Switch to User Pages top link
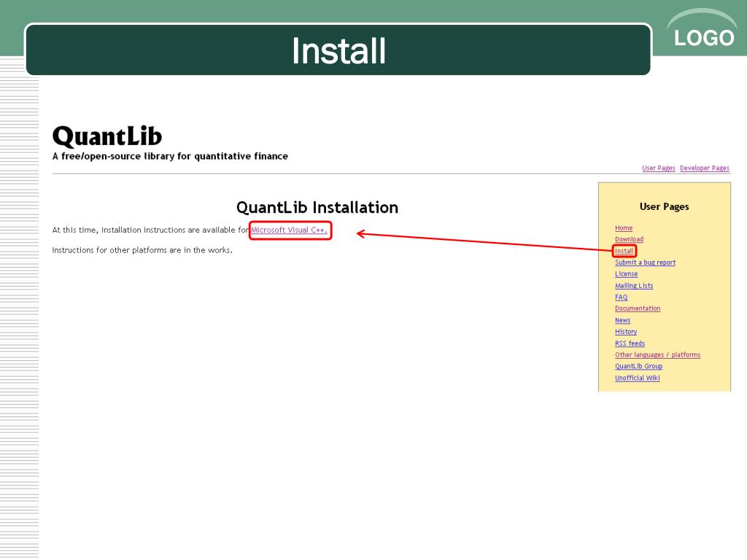 coord(659,168)
